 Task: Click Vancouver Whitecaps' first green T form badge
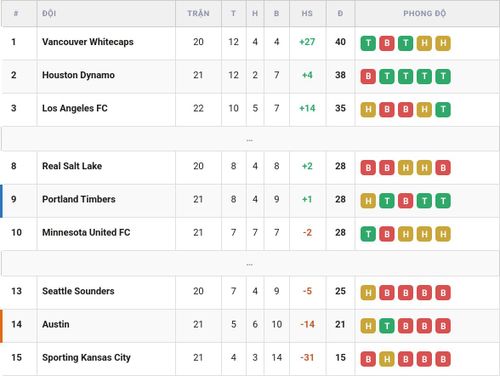point(368,43)
